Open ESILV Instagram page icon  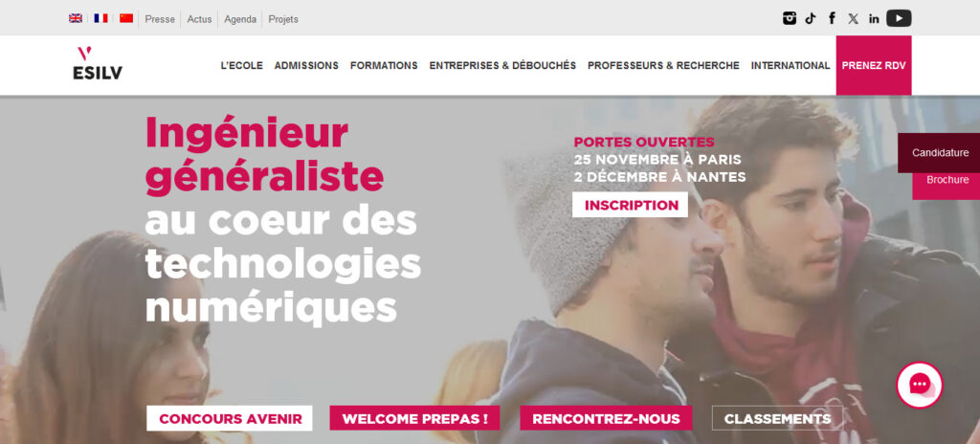pos(790,18)
